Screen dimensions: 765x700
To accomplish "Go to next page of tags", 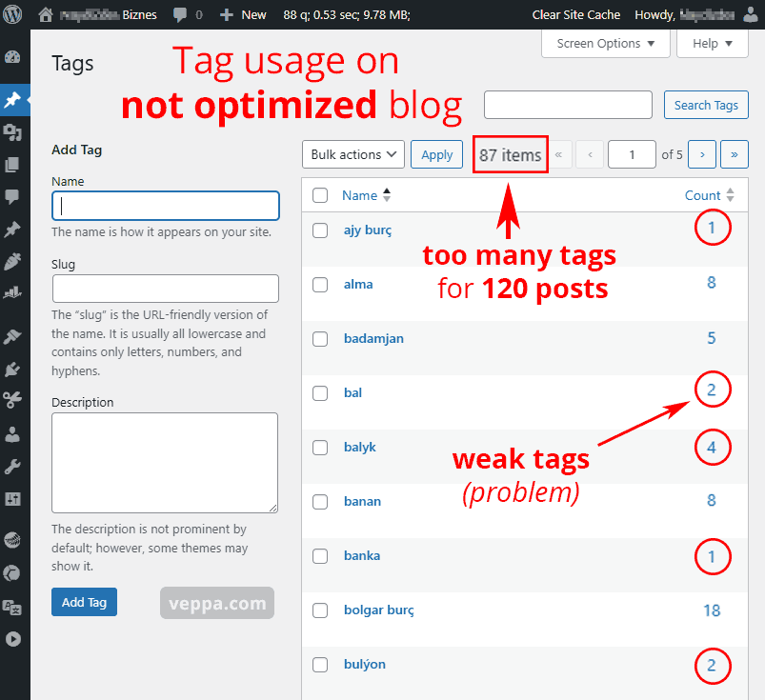I will [x=702, y=154].
